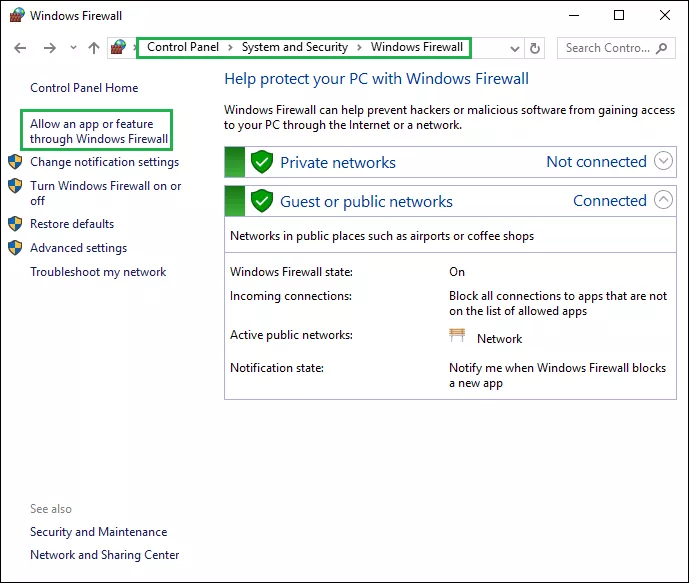The height and width of the screenshot is (583, 689).
Task: Open the address bar history dropdown
Action: 515,48
